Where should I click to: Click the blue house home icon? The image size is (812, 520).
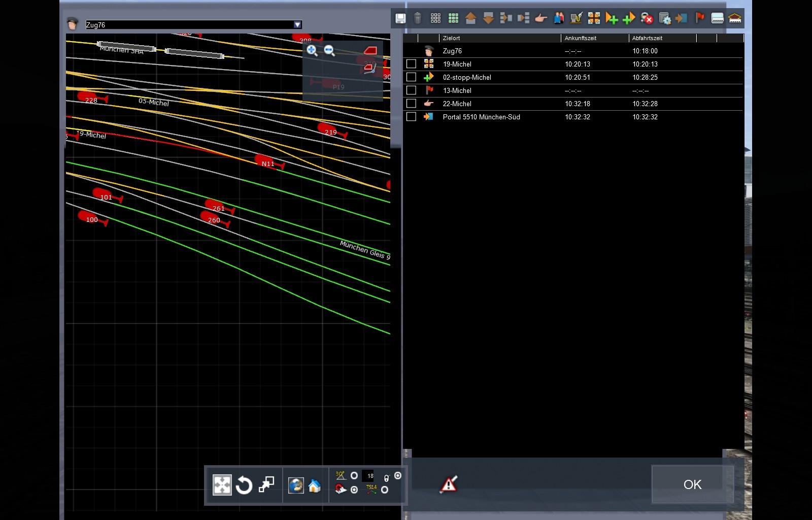click(315, 486)
